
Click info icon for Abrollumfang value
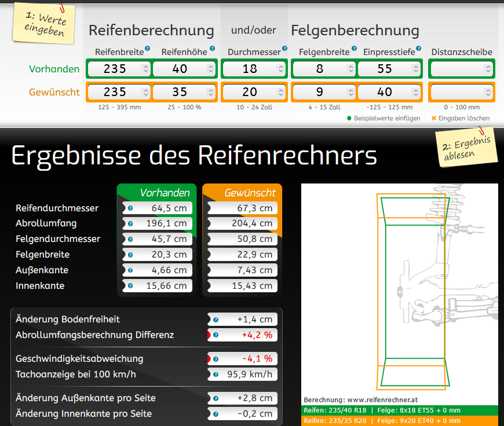[130, 223]
